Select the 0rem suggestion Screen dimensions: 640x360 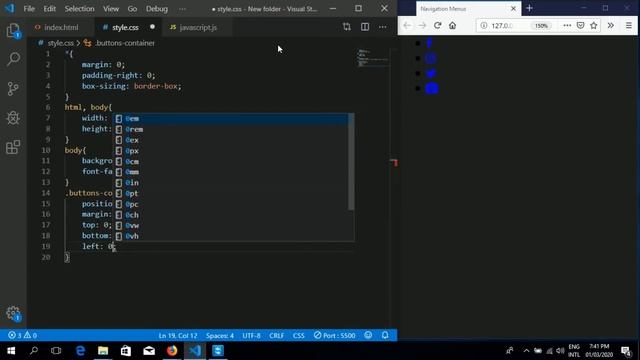click(x=231, y=129)
